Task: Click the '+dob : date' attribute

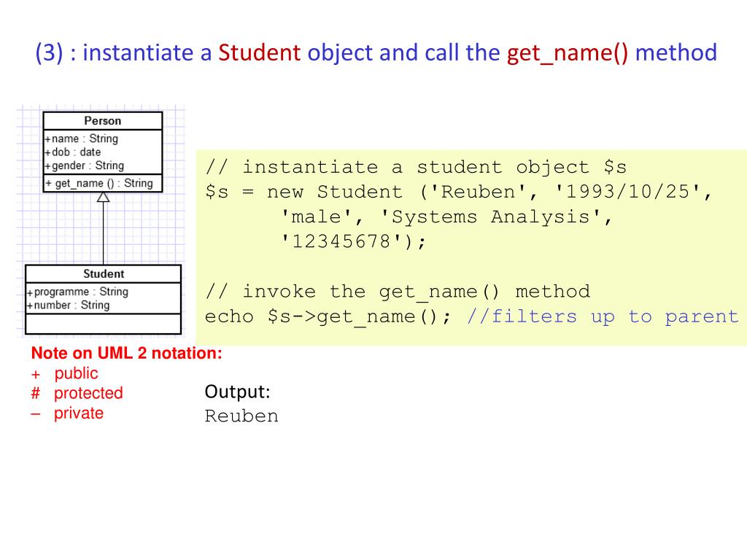Action: point(72,152)
